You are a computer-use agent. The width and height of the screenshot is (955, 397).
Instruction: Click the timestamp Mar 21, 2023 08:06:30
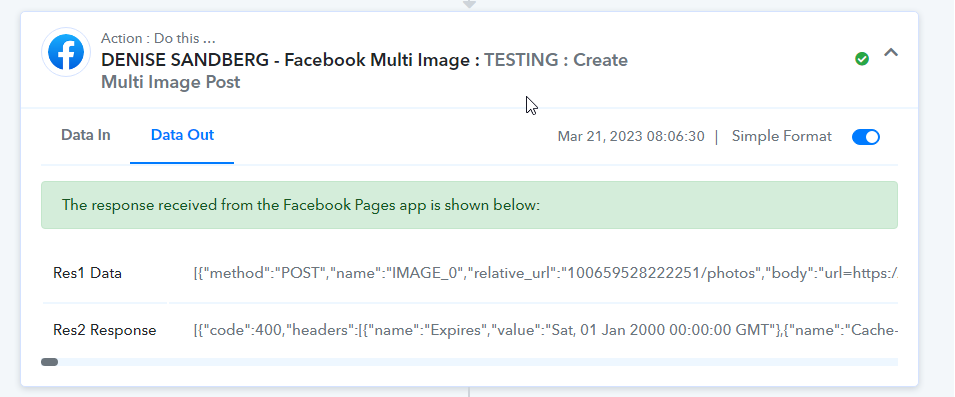[631, 136]
